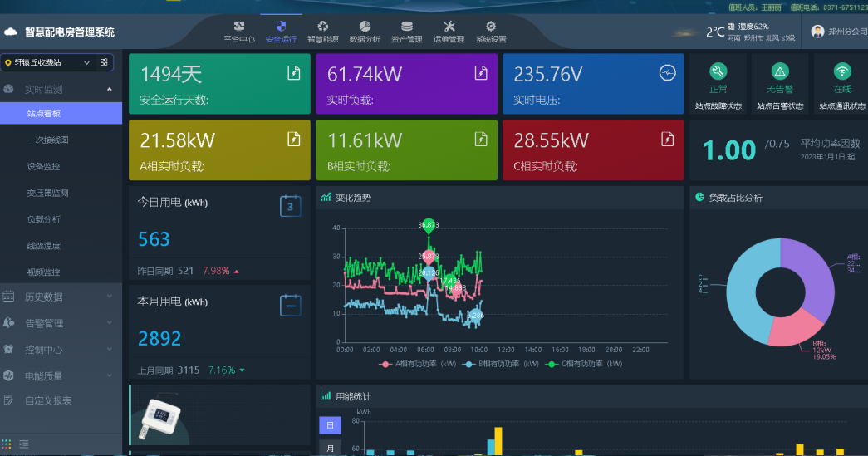Screen dimensions: 868x456
Task: Collapse the 实时监测 sidebar section
Action: tap(56, 89)
